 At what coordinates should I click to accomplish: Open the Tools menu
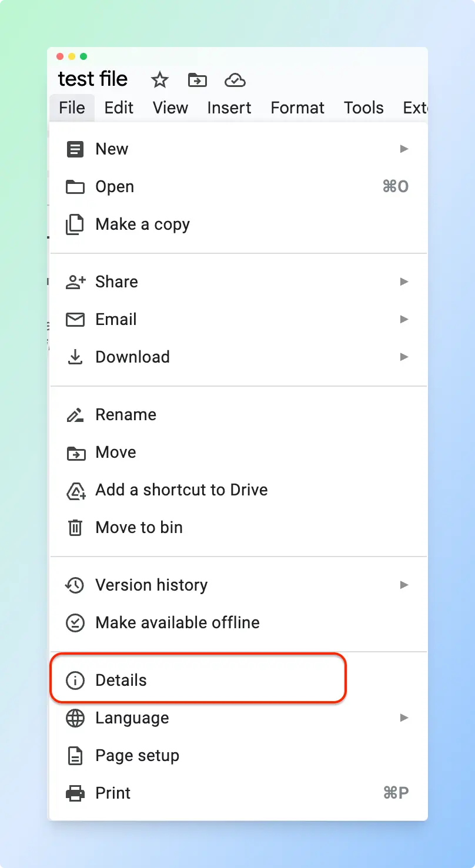point(364,108)
